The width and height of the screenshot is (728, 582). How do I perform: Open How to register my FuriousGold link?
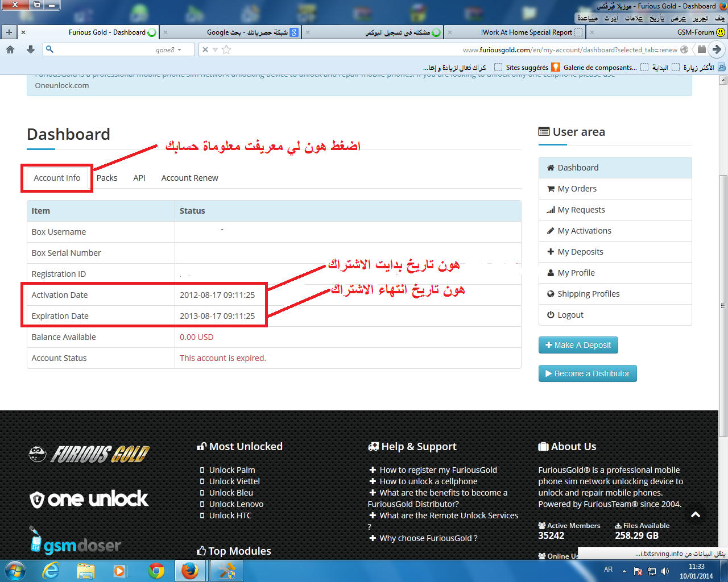pyautogui.click(x=439, y=470)
